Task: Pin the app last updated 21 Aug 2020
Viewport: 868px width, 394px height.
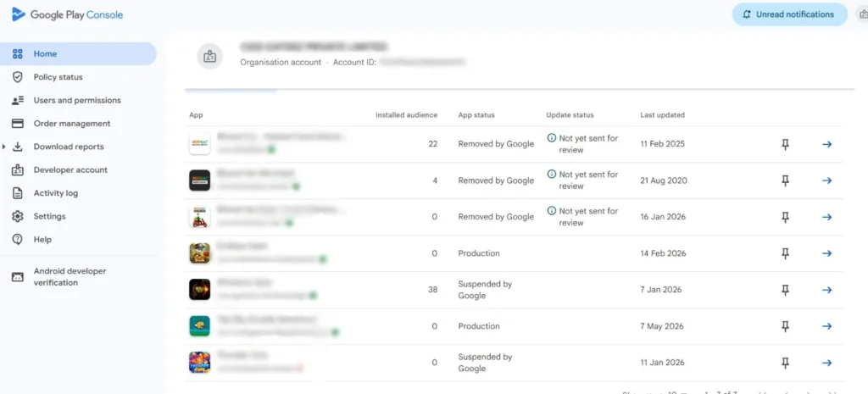Action: (x=785, y=180)
